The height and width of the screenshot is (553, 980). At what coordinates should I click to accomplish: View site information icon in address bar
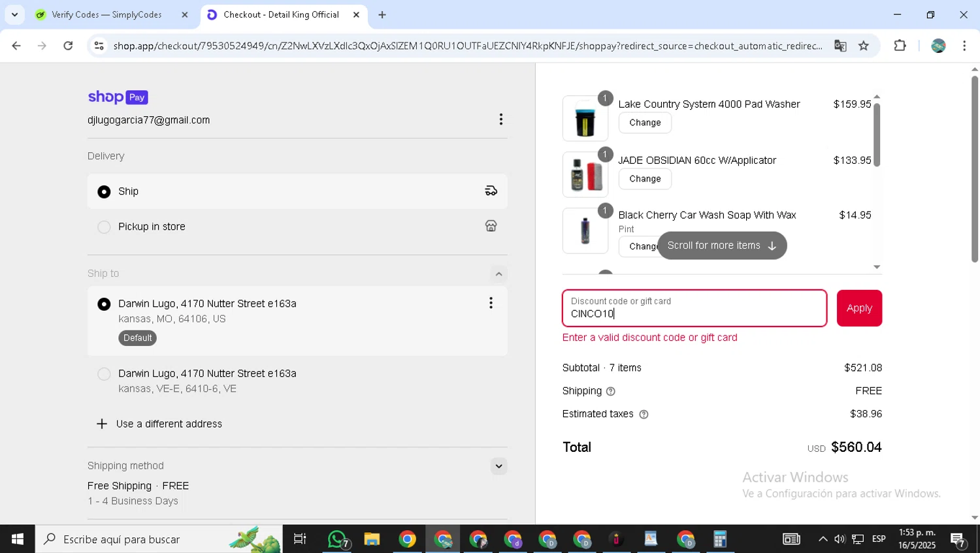pos(99,46)
